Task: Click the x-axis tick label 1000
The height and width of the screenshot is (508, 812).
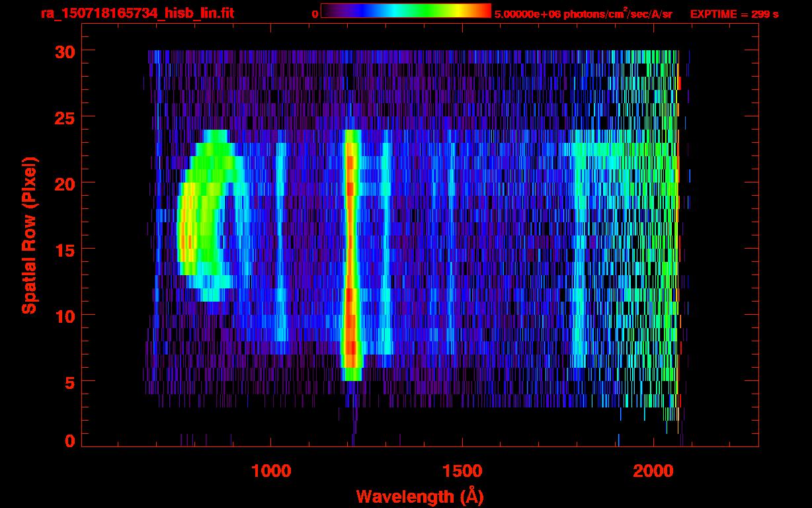Action: [271, 471]
